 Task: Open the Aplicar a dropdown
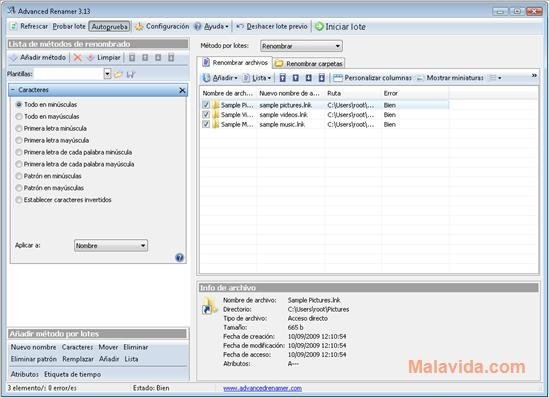tap(111, 245)
